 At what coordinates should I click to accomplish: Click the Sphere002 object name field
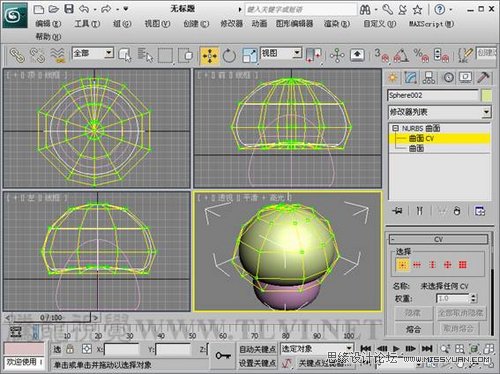coord(433,95)
